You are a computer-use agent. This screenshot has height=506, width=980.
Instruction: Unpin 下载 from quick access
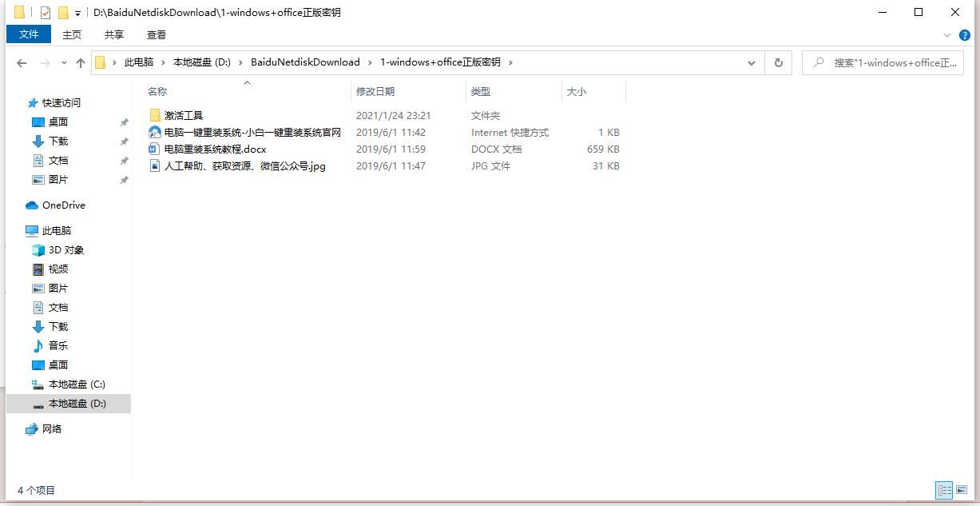tap(124, 141)
